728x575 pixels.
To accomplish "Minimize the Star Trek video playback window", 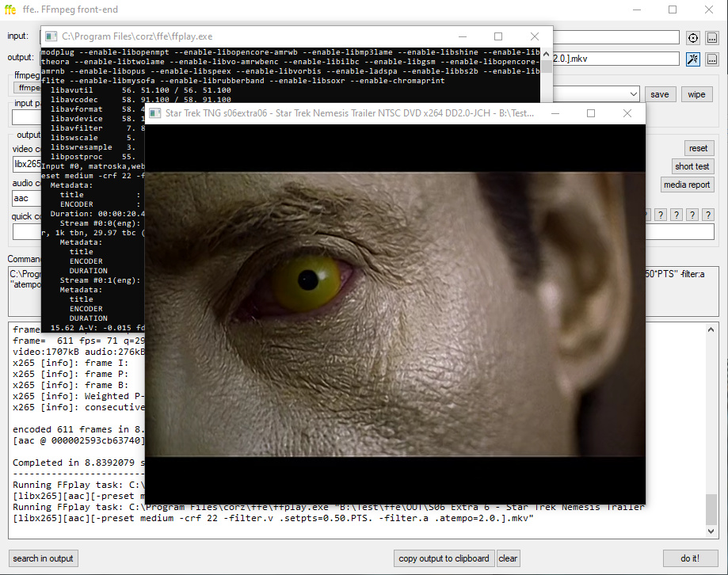I will point(555,113).
